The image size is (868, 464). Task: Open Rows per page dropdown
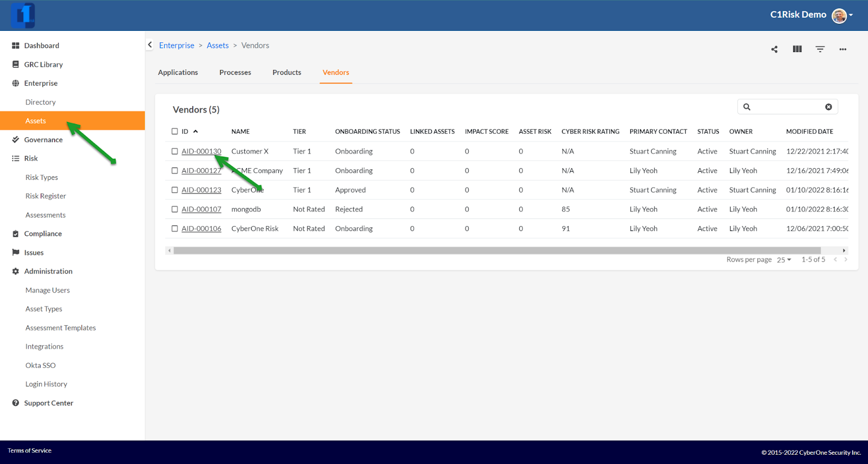point(784,260)
